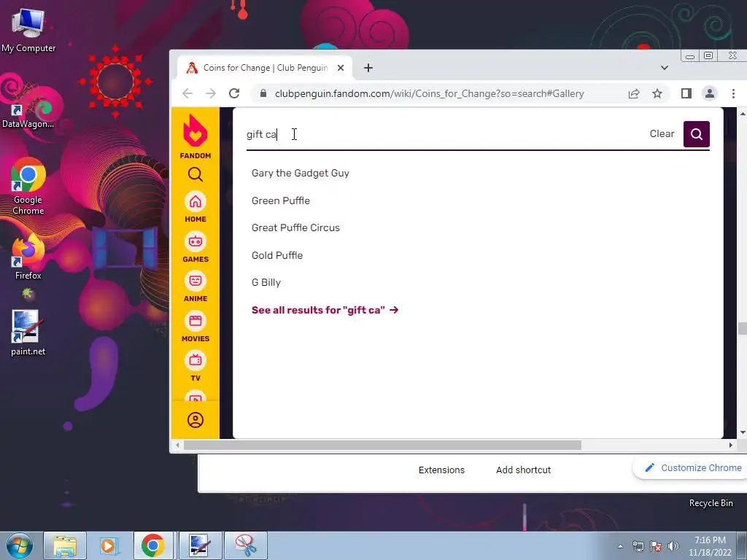This screenshot has height=560, width=747.
Task: Select paint.net desktop shortcut
Action: 28,332
